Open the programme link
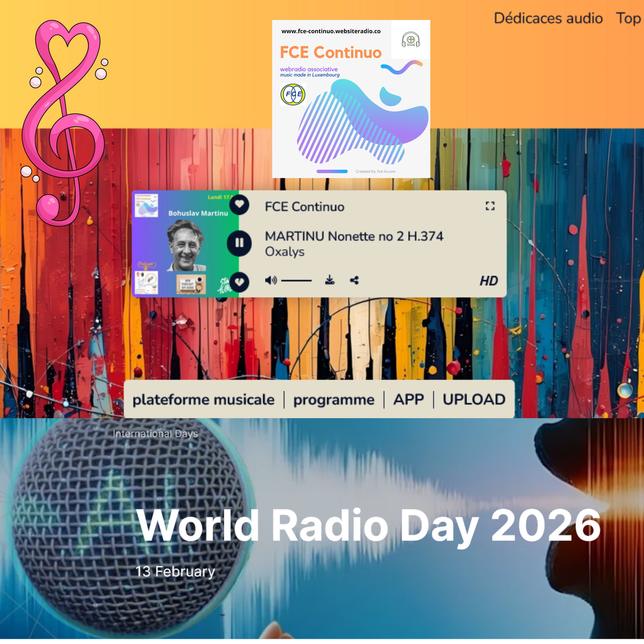The image size is (644, 644). point(334,399)
